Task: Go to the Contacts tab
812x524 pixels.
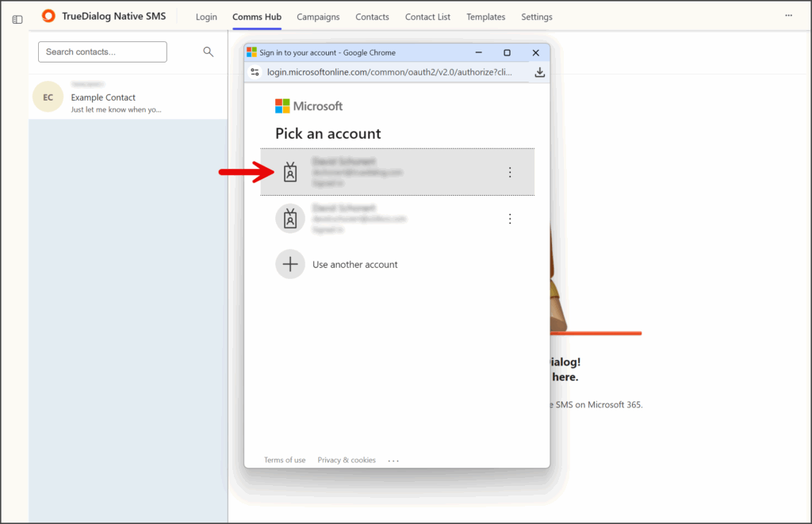Action: [372, 17]
